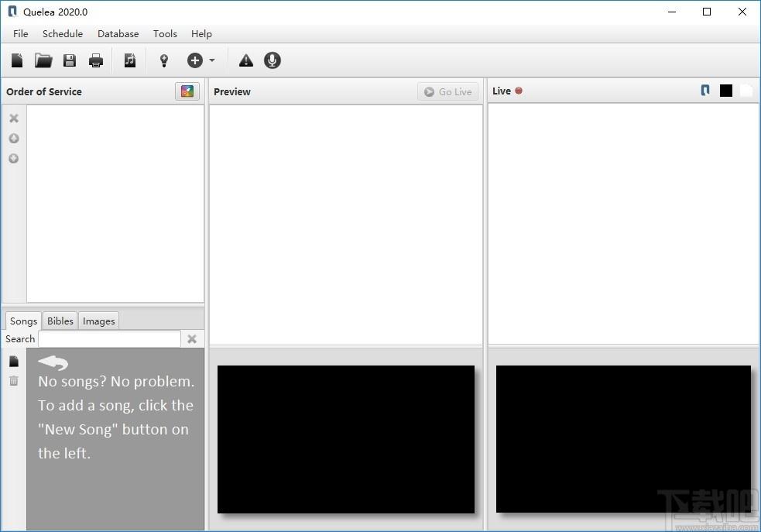Toggle the logo display in Live panel

click(x=705, y=91)
